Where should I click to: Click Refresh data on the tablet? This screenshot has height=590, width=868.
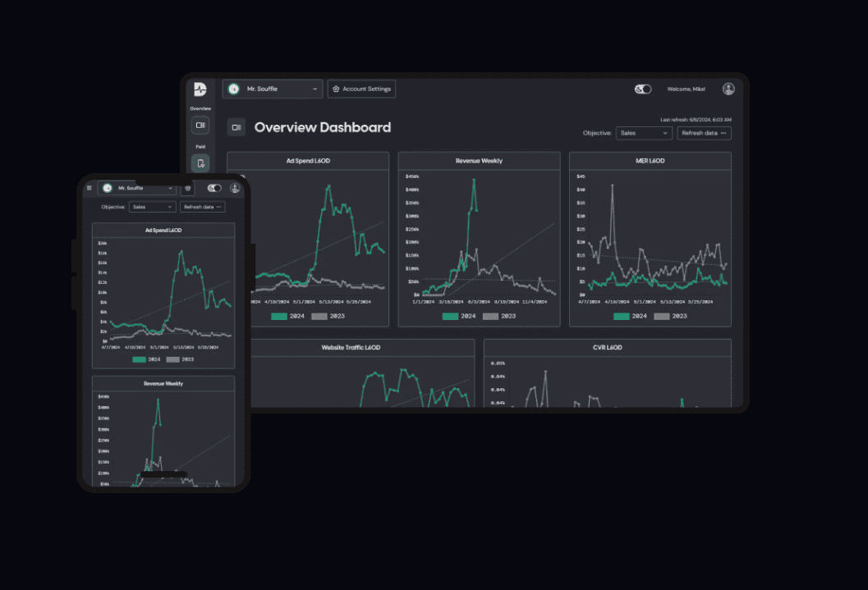[704, 133]
